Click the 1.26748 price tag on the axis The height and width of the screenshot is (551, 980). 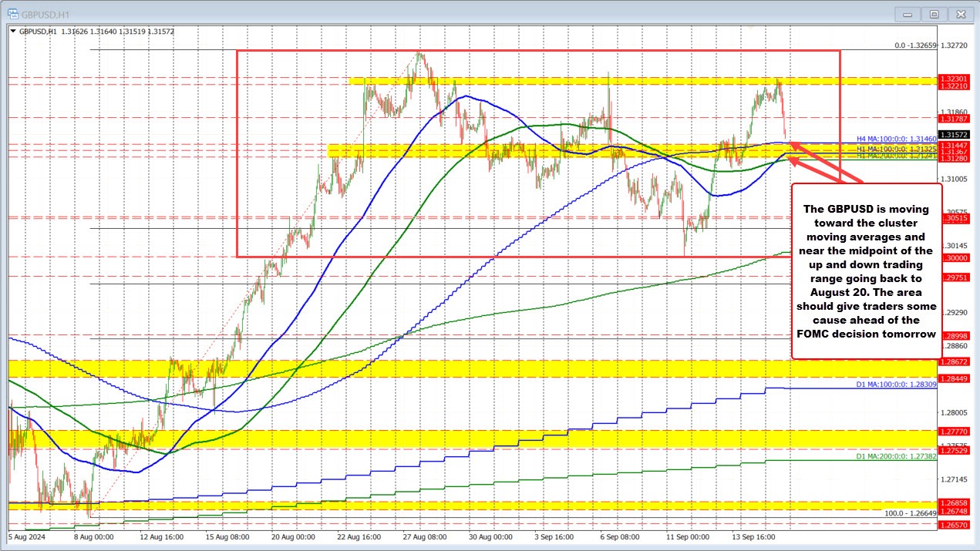pyautogui.click(x=952, y=510)
